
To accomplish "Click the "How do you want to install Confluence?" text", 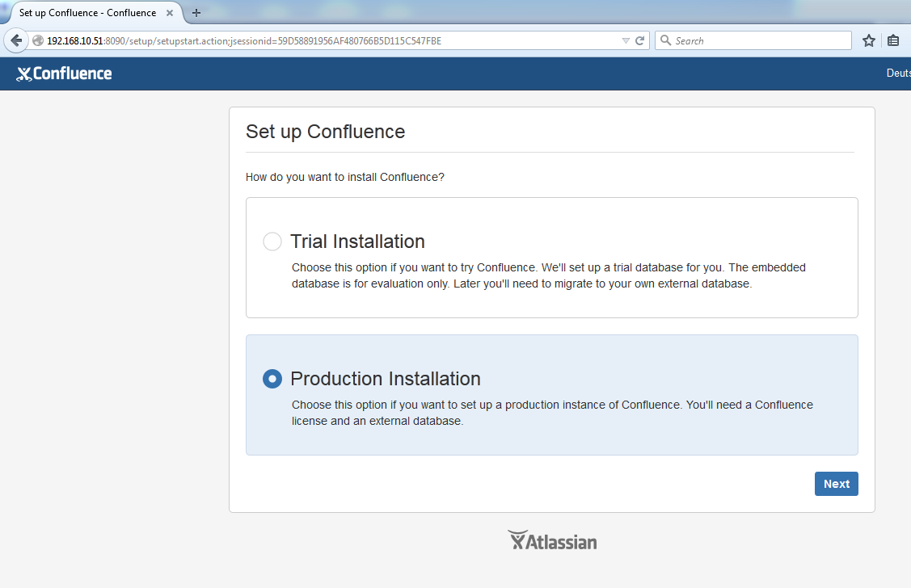I will (345, 177).
